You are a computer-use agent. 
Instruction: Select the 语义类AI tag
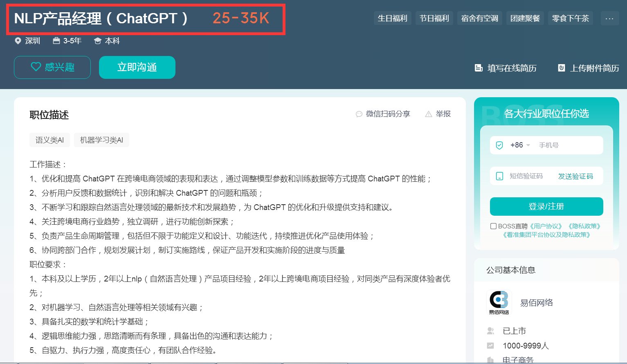click(x=49, y=140)
